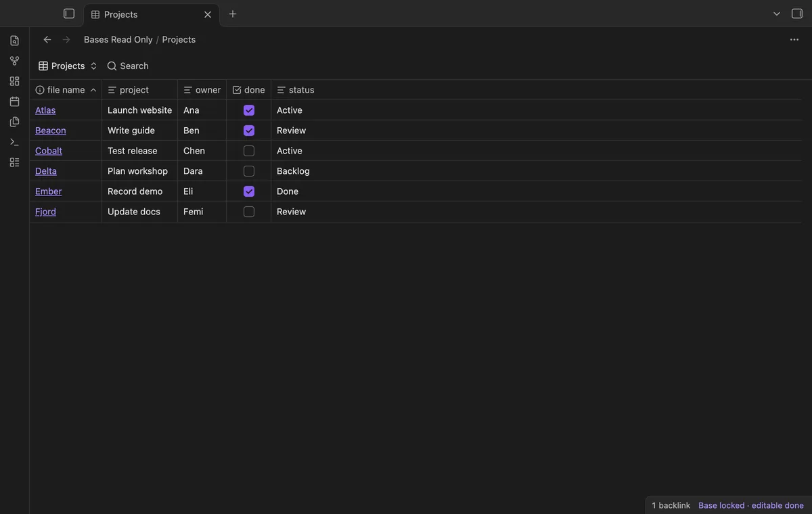Open daily note calendar icon
The height and width of the screenshot is (514, 812).
coord(14,101)
